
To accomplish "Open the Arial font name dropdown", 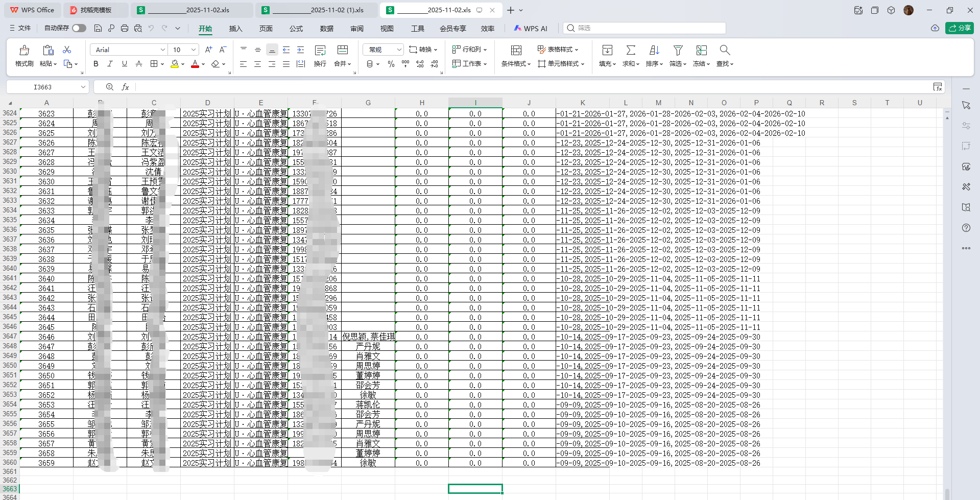I will pos(162,50).
